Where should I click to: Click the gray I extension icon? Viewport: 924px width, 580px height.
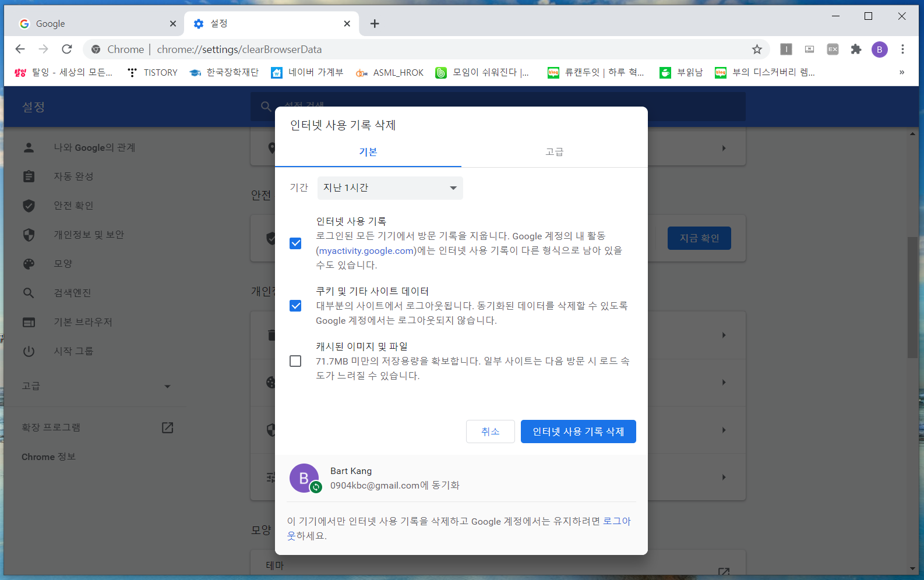point(786,49)
